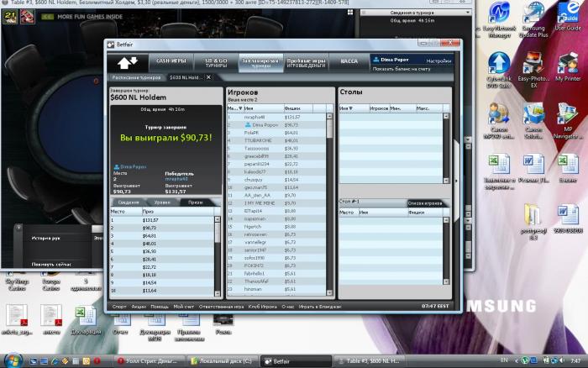Select player TTUBAKONE in the list
Screen dimensions: 588x368
tap(276, 140)
